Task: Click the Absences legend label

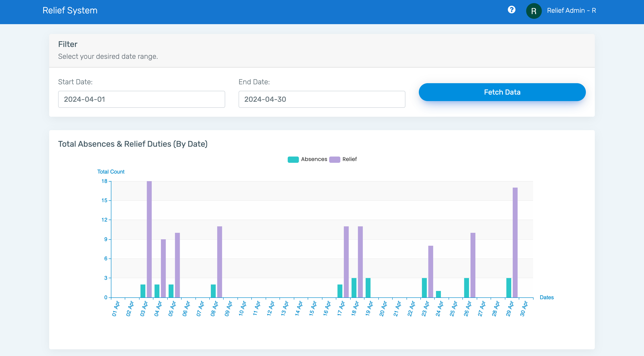Action: click(314, 159)
